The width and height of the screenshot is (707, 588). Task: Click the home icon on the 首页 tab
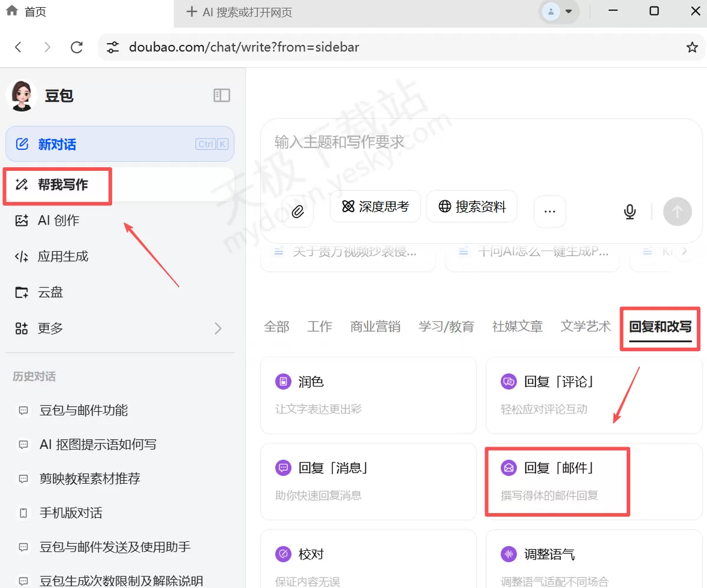click(x=11, y=11)
